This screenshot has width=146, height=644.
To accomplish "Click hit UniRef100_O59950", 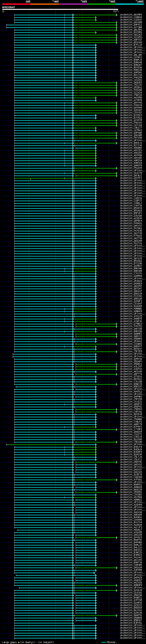I will point(131,492).
